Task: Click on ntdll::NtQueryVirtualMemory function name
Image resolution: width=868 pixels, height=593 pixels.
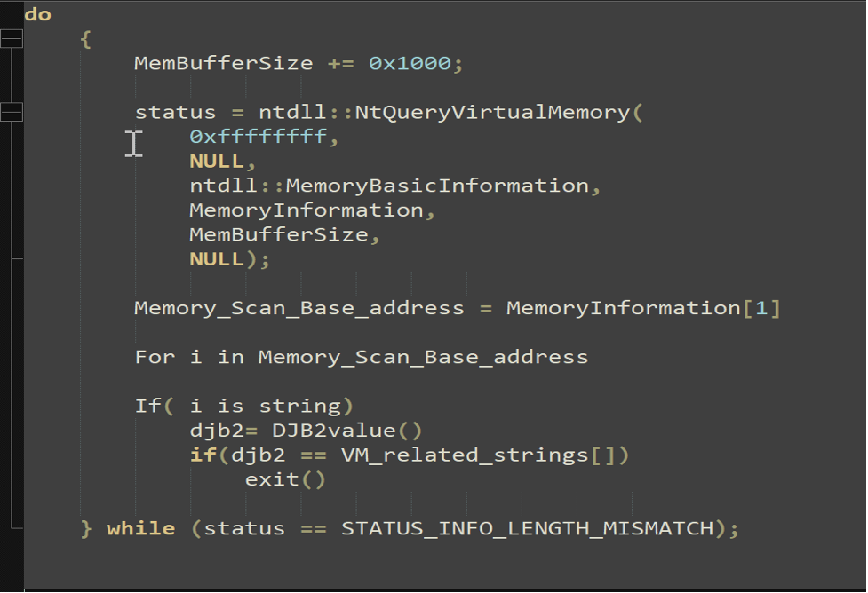Action: click(x=444, y=112)
